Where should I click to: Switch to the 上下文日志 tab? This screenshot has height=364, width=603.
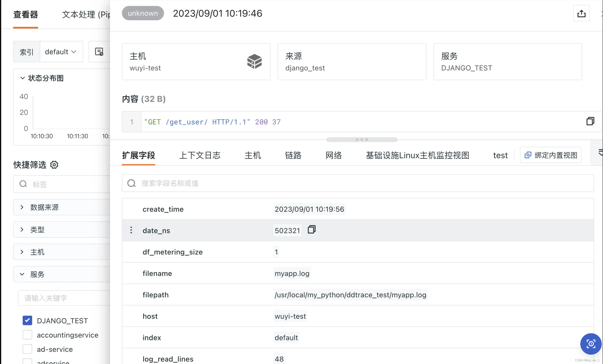pyautogui.click(x=200, y=155)
